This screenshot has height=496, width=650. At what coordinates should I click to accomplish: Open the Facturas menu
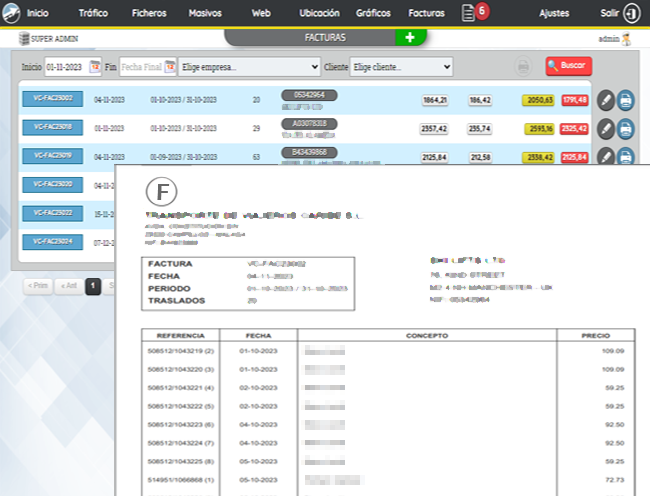pos(427,13)
